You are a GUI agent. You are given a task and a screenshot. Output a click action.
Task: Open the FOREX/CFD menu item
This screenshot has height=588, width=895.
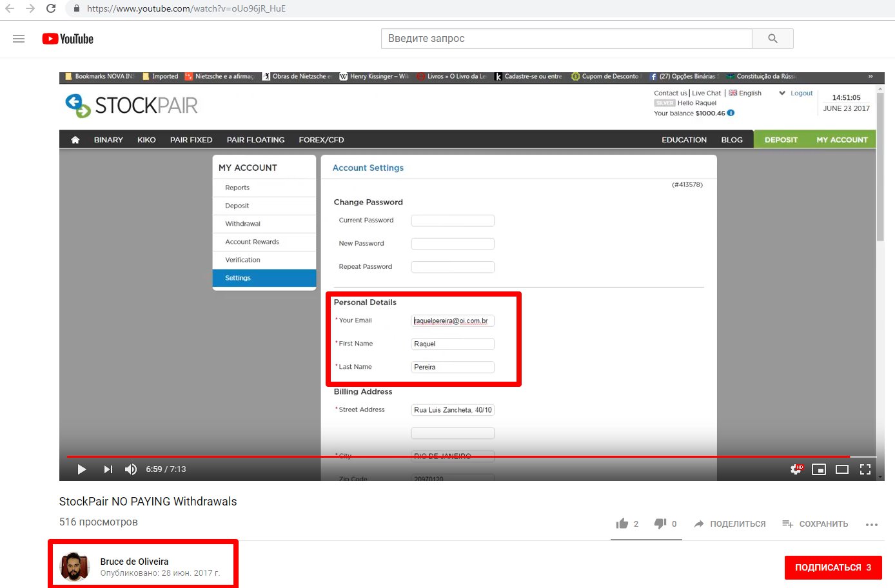click(x=321, y=139)
